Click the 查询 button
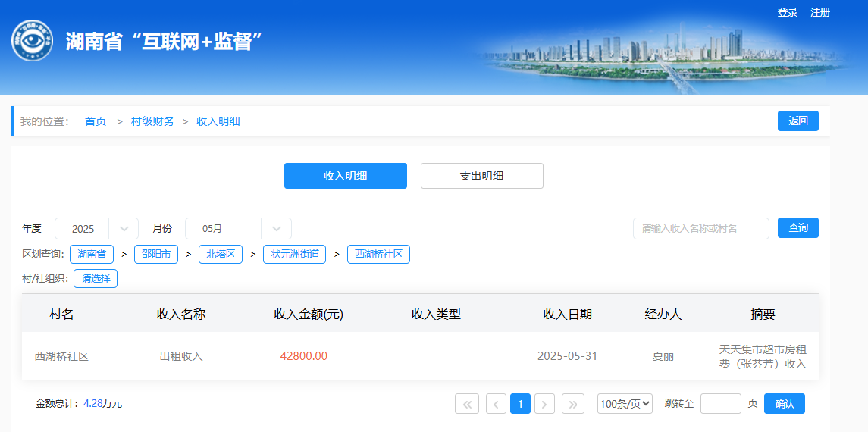Image resolution: width=868 pixels, height=432 pixels. click(798, 228)
